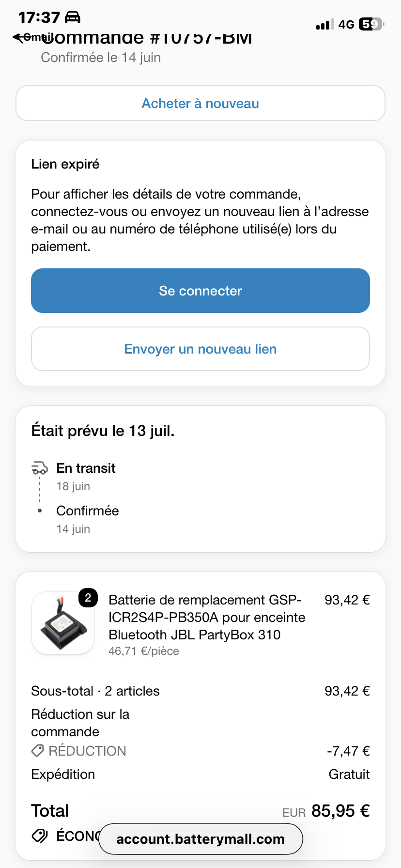
Task: Tap the RÉDUCTION discount tag icon
Action: (x=38, y=751)
